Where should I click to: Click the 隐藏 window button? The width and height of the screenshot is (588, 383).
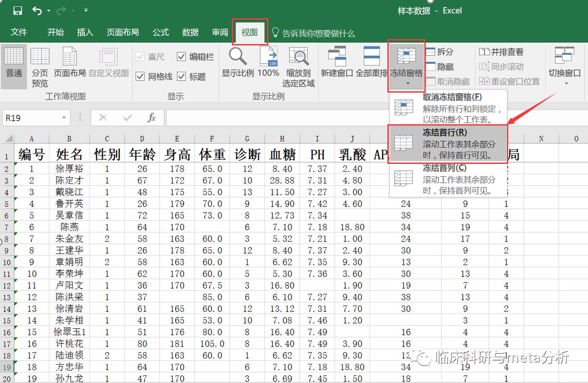pyautogui.click(x=440, y=67)
